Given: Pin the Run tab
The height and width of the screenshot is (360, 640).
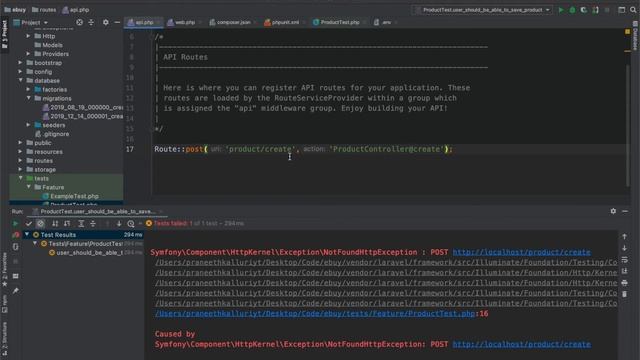Looking at the screenshot, I should point(16,291).
